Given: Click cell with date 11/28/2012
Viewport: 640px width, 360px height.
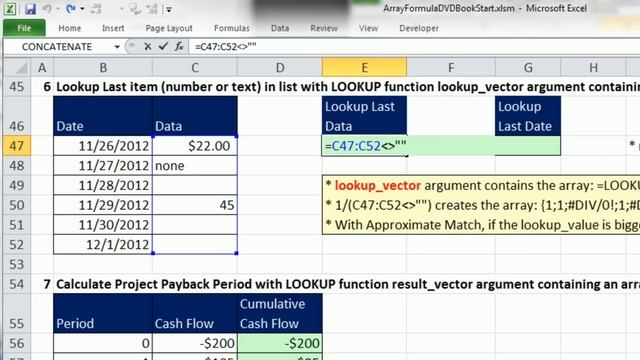Looking at the screenshot, I should tap(103, 185).
